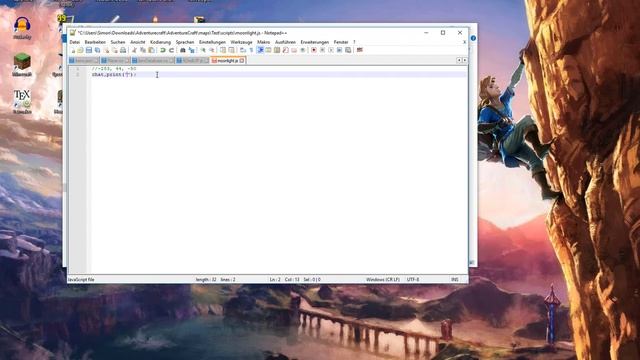The width and height of the screenshot is (640, 360).
Task: Click the Start macro recording red icon
Action: point(314,50)
